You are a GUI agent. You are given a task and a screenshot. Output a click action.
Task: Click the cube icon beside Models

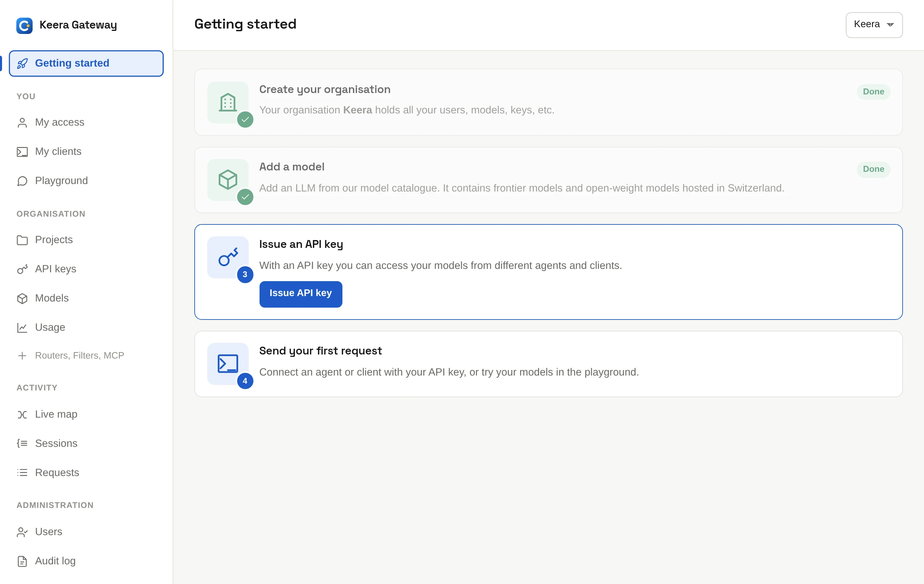tap(22, 298)
